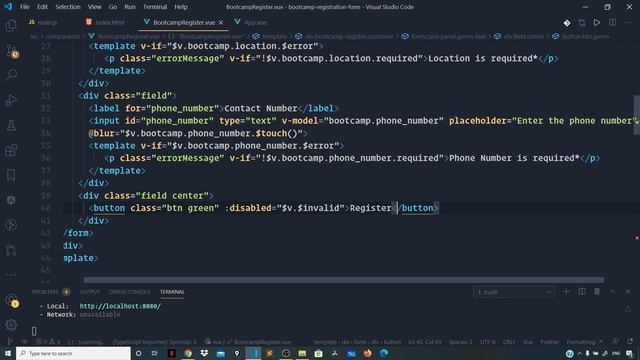
Task: Open the Run and Debug view
Action: (x=11, y=100)
